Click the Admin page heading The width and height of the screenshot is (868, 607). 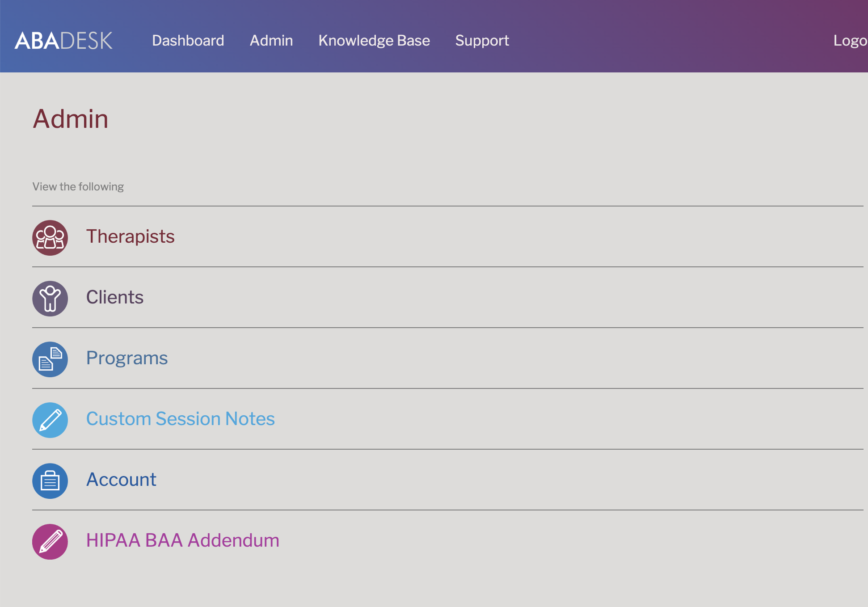pos(71,119)
